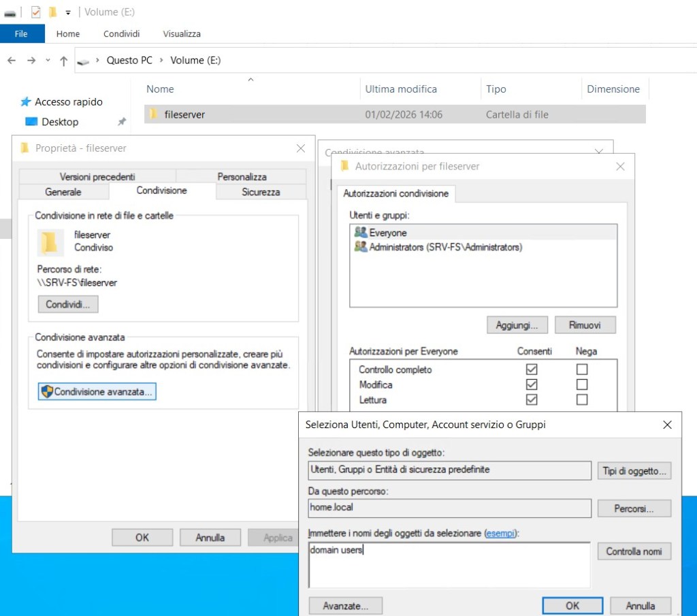Check the Nega box for Lettura

(x=581, y=400)
